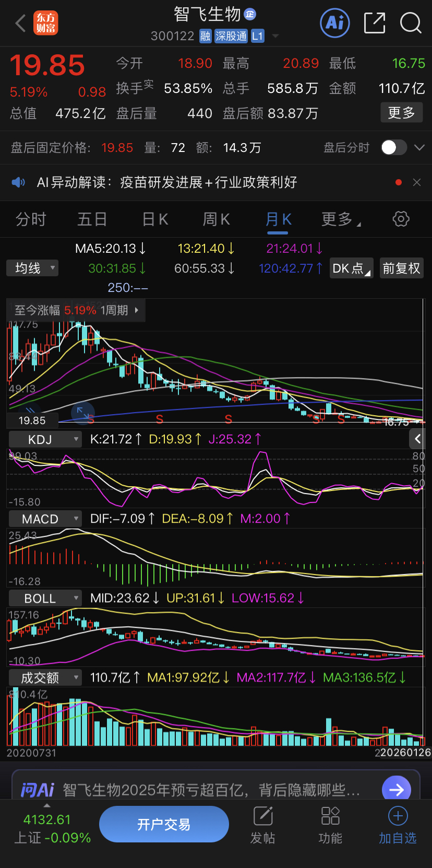Viewport: 432px width, 868px height.
Task: Tap 开户交易 button
Action: 164,824
